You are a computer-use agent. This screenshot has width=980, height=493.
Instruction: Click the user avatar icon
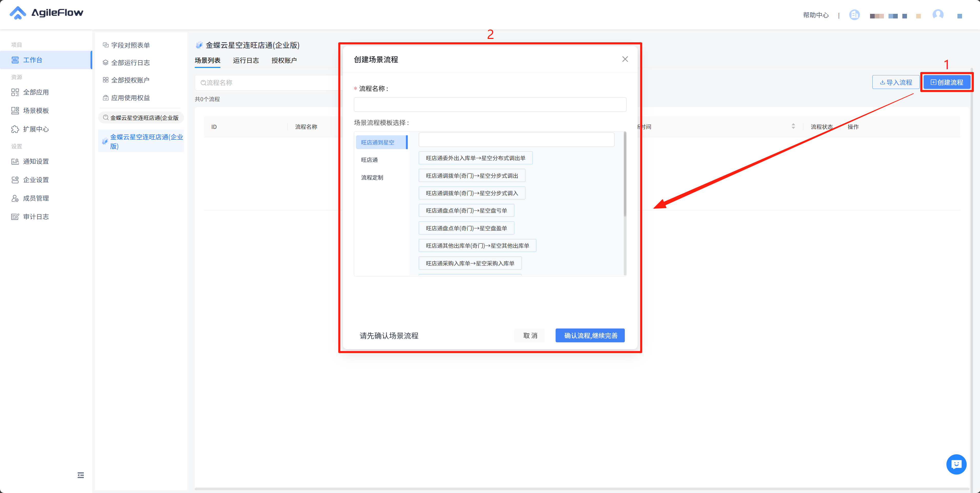coord(938,14)
